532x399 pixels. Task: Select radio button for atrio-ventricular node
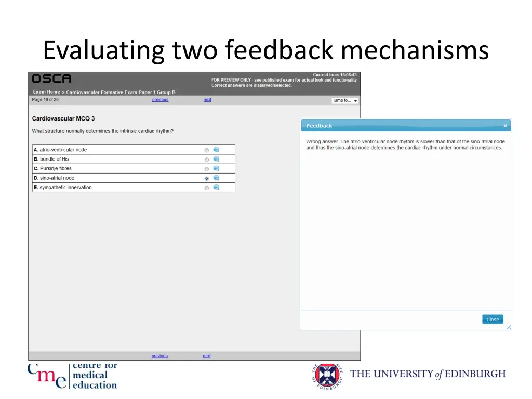tap(207, 150)
